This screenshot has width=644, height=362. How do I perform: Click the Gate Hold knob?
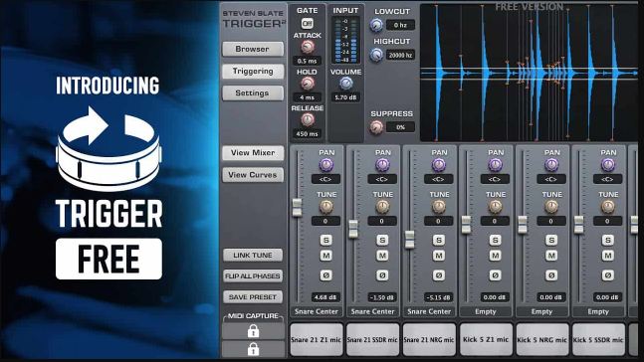pos(307,84)
